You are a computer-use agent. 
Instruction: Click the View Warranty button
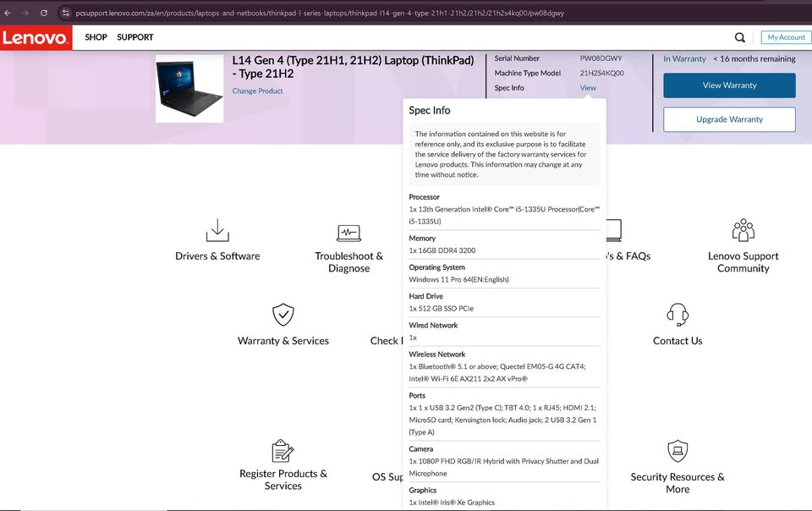point(729,85)
